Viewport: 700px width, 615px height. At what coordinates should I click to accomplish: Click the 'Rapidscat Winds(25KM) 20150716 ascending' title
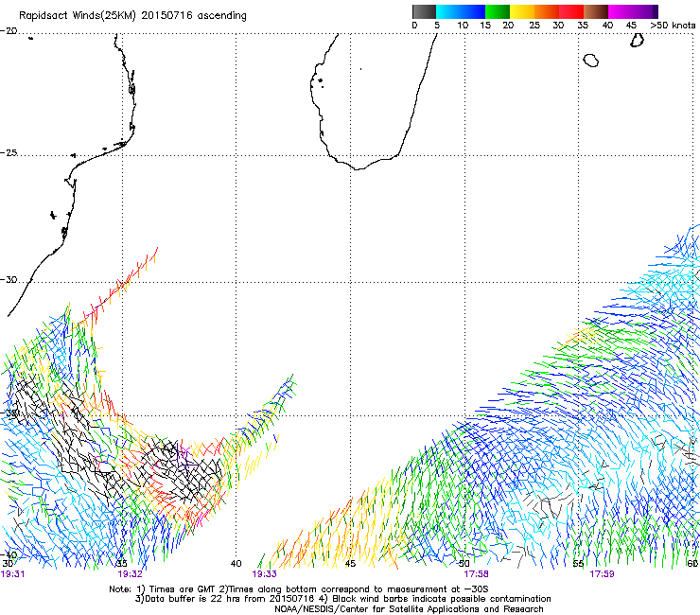point(132,16)
